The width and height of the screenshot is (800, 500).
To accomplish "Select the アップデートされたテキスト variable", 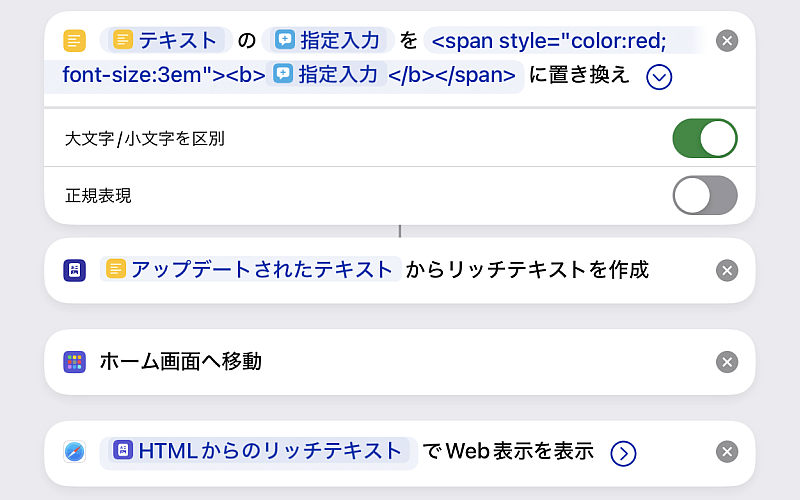I will coord(250,270).
